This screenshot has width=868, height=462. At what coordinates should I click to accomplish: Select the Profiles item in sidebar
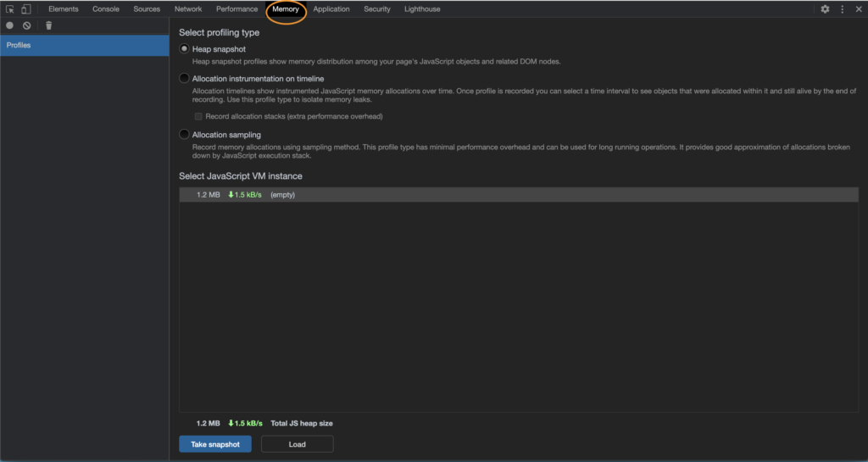coord(85,45)
